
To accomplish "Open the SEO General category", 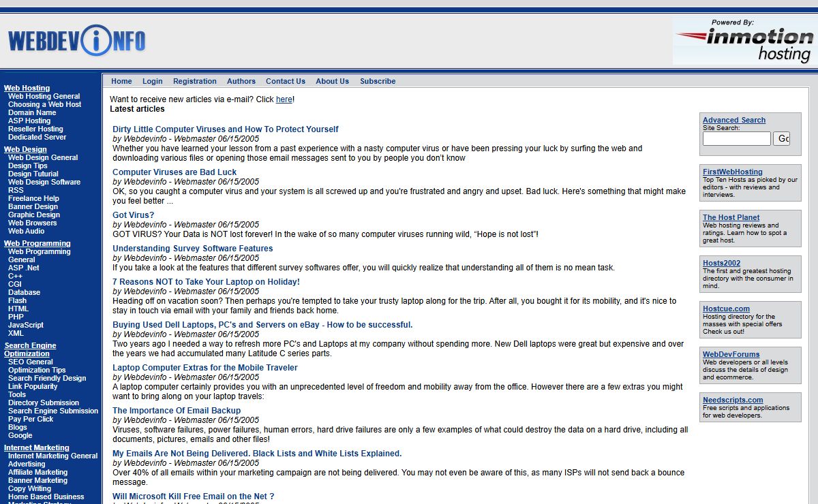I will (x=31, y=362).
